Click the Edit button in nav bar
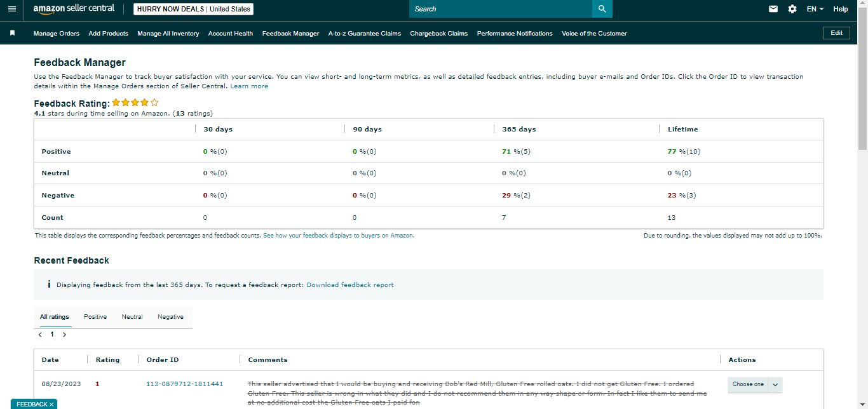The height and width of the screenshot is (409, 868). coord(837,33)
